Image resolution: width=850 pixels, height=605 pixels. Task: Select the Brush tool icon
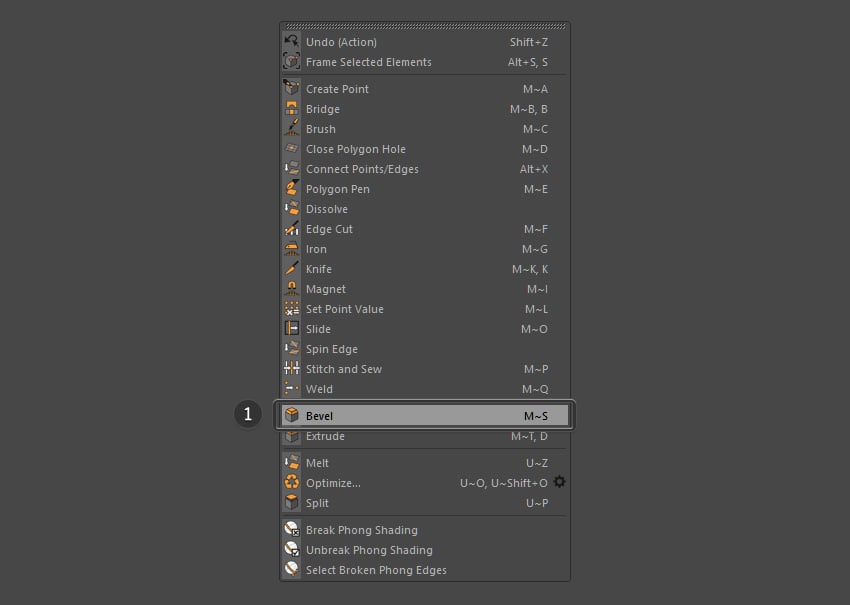click(291, 129)
